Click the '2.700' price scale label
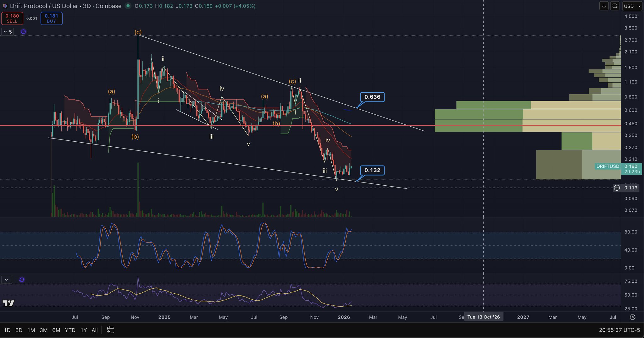The image size is (644, 338). click(631, 40)
